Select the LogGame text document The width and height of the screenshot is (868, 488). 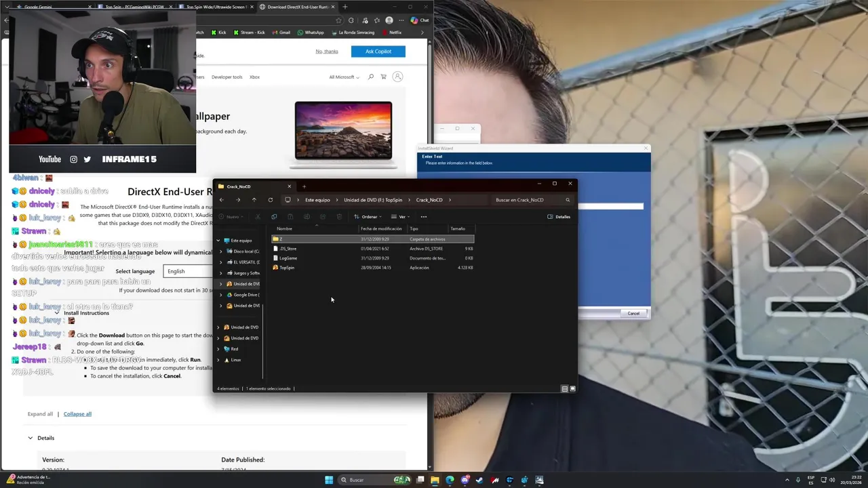click(x=372, y=258)
